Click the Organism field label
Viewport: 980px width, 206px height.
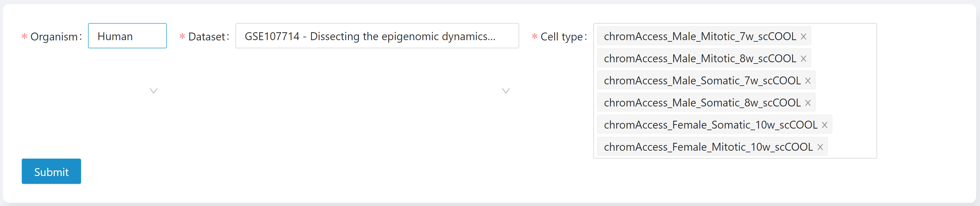54,37
